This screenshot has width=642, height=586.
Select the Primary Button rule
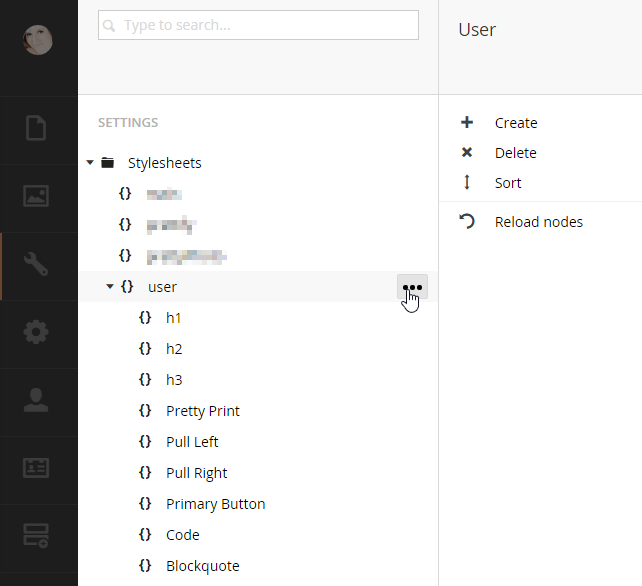tap(215, 504)
